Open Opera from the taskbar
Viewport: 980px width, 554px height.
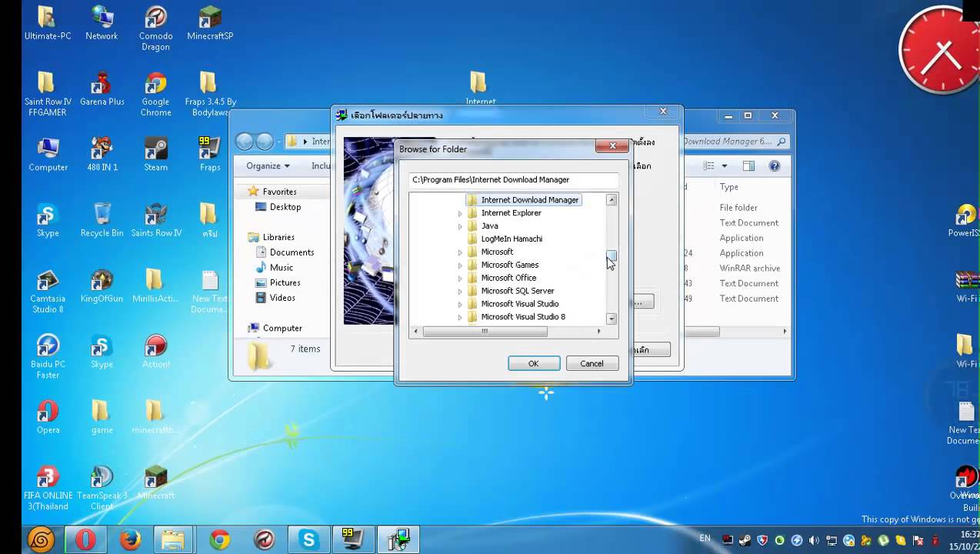coord(85,540)
